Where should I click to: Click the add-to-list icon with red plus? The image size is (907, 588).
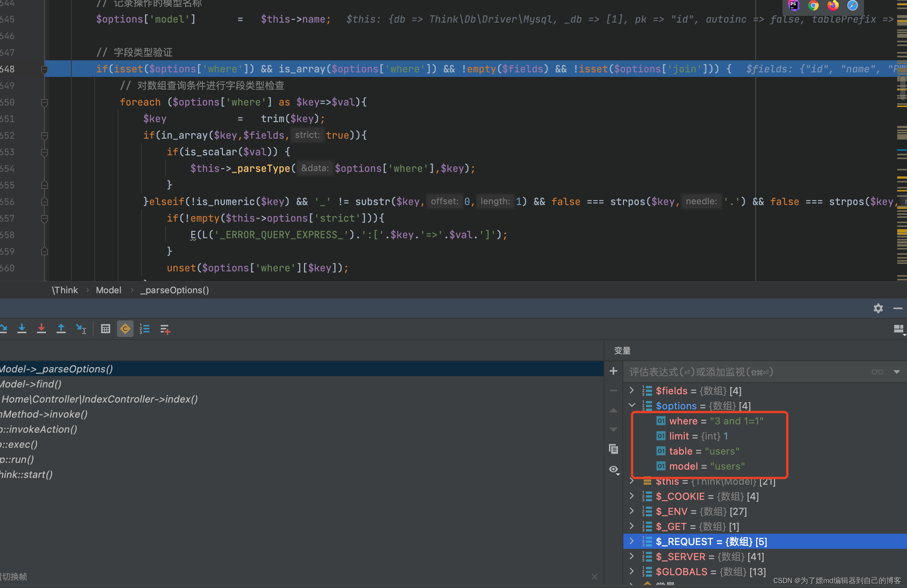click(x=165, y=329)
